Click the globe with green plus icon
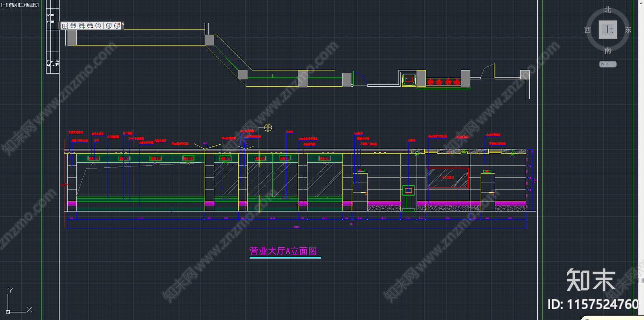Image resolution: width=644 pixels, height=320 pixels. pos(82,25)
